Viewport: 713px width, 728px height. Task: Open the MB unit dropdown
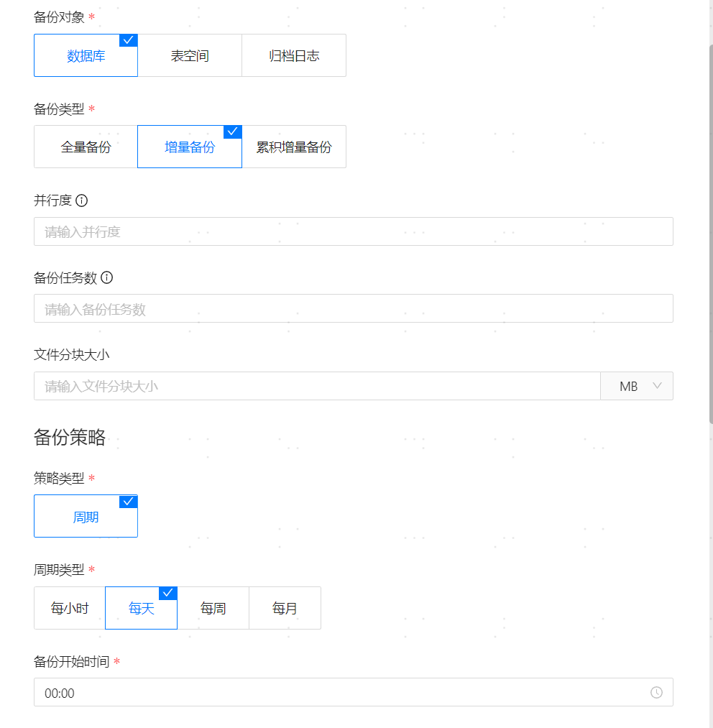637,387
